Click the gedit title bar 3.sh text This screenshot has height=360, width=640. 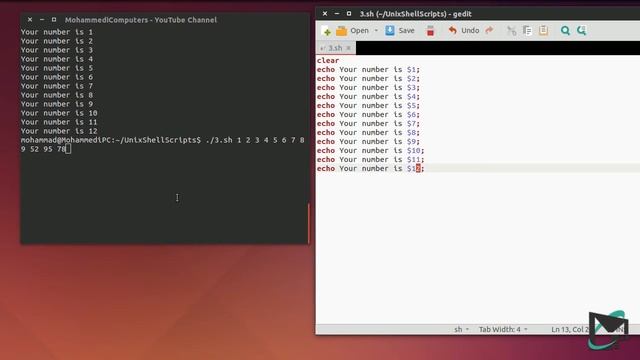point(416,14)
